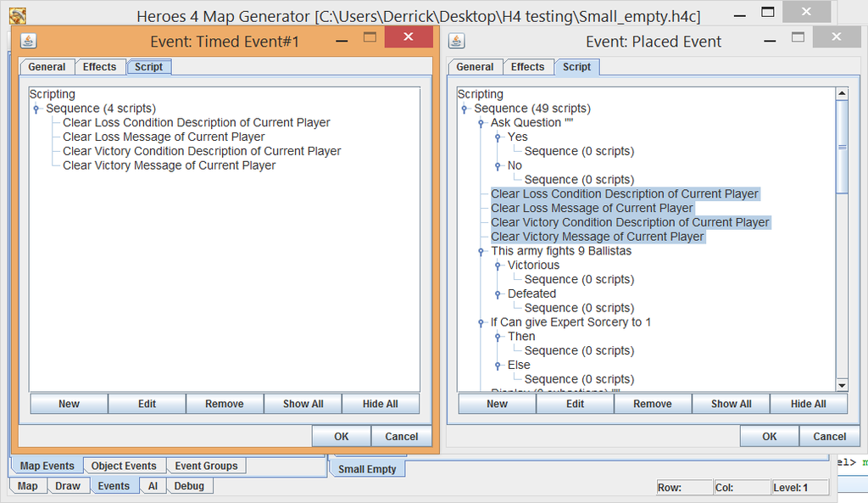868x503 pixels.
Task: Collapse the Yes branch expander
Action: click(498, 137)
